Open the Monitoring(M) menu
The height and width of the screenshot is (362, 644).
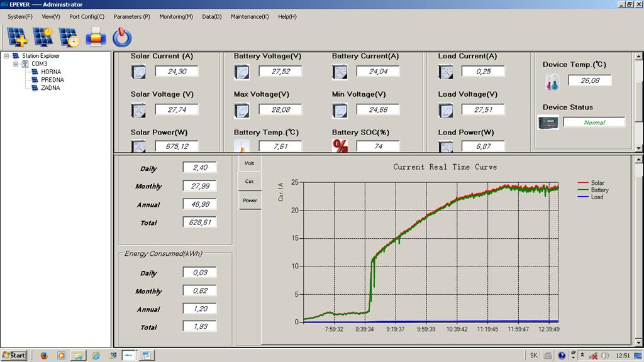[x=176, y=16]
